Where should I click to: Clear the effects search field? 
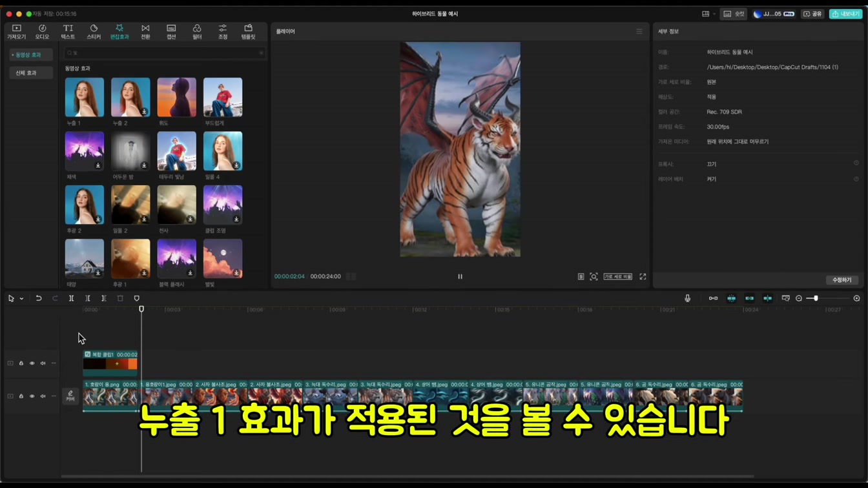pos(261,53)
